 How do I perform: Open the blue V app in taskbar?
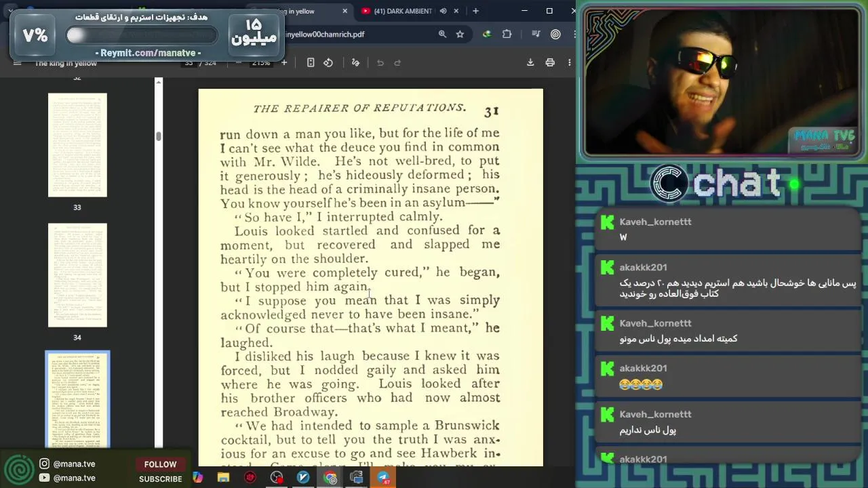pyautogui.click(x=303, y=477)
